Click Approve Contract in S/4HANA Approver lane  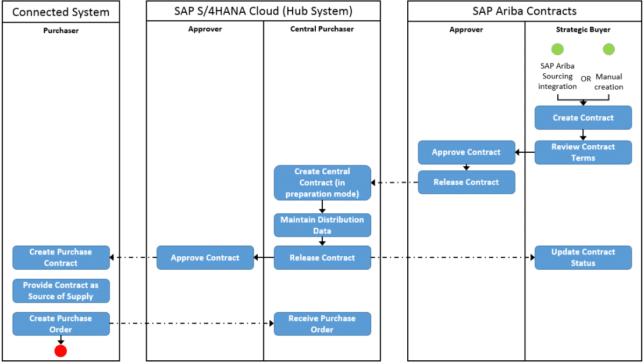tap(205, 258)
